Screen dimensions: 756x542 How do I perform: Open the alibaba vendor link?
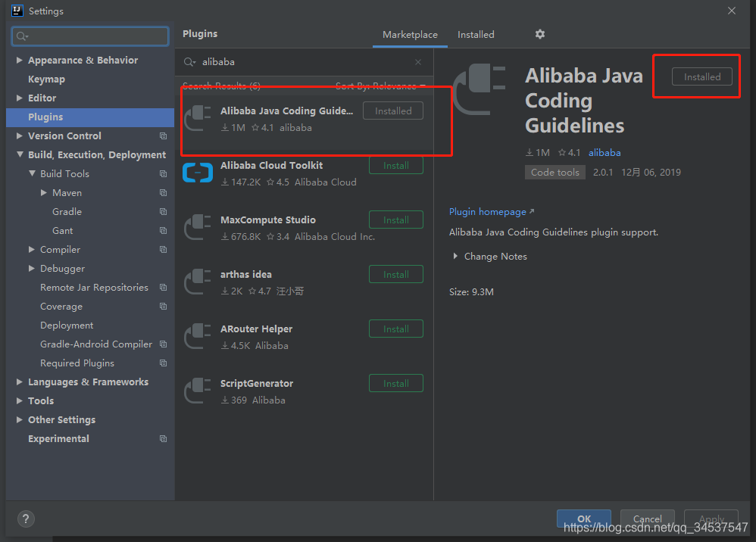604,153
